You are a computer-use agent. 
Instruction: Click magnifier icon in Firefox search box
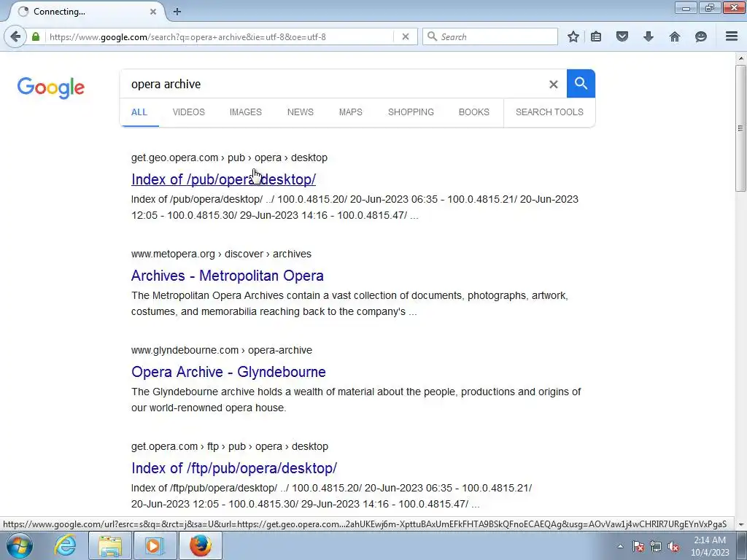[x=432, y=36]
